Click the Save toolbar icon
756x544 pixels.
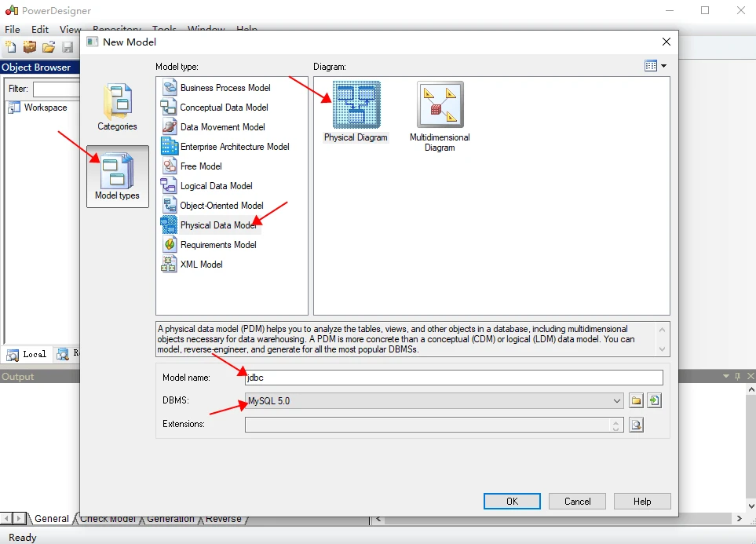(x=68, y=47)
